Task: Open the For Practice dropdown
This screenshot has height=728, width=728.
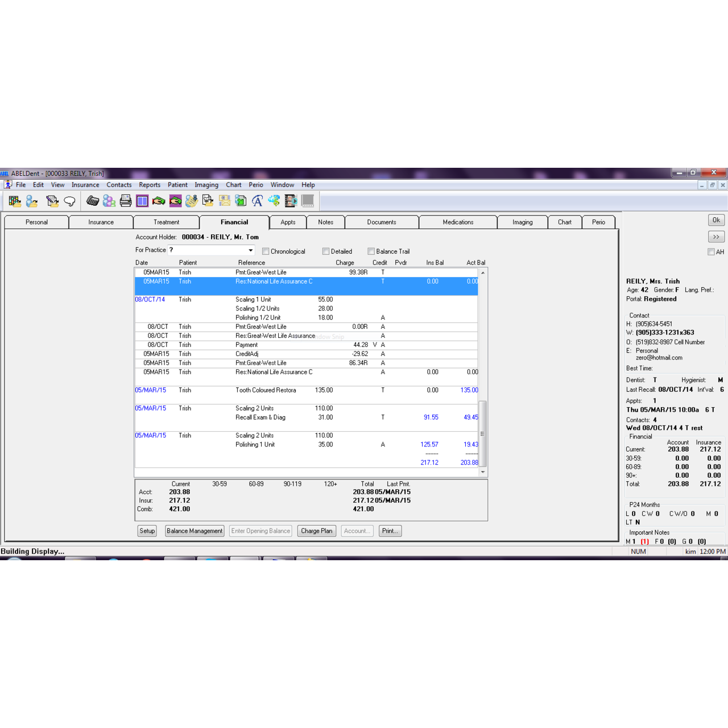Action: tap(250, 250)
